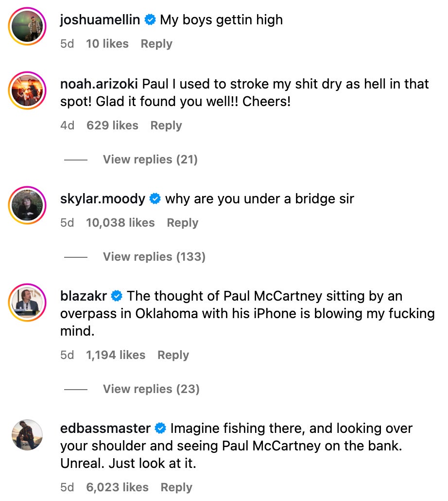View the 1,194 likes on blazakr's comment
The width and height of the screenshot is (448, 501).
(116, 355)
